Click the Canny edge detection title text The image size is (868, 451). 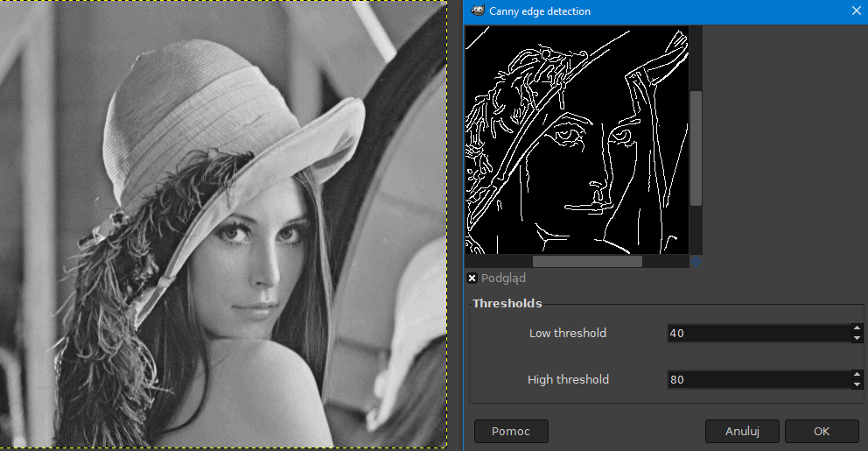tap(540, 11)
